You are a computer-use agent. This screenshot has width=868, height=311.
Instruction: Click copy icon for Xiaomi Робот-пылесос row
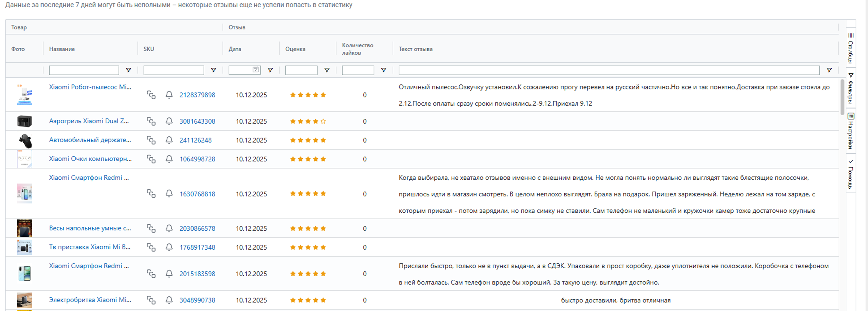pyautogui.click(x=151, y=95)
